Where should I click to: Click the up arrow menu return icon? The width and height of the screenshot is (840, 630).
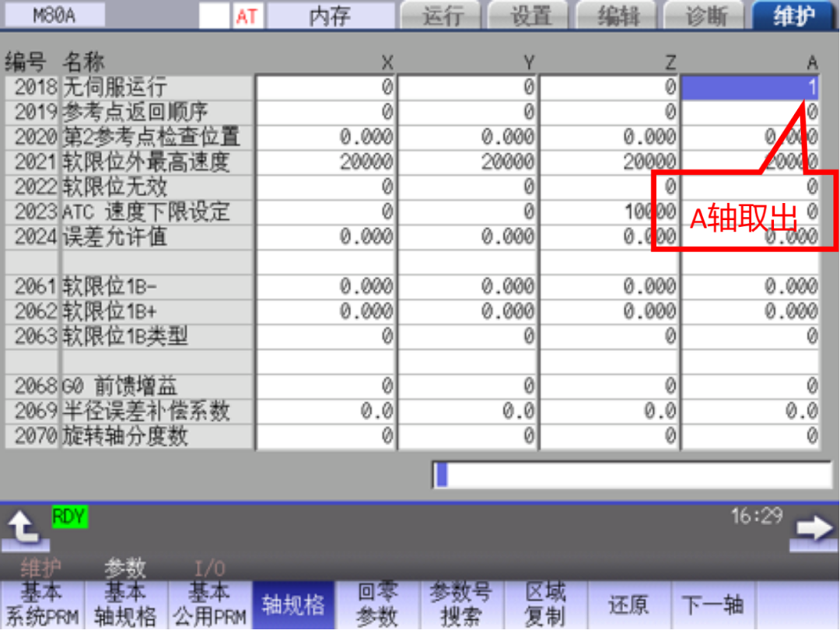point(25,528)
